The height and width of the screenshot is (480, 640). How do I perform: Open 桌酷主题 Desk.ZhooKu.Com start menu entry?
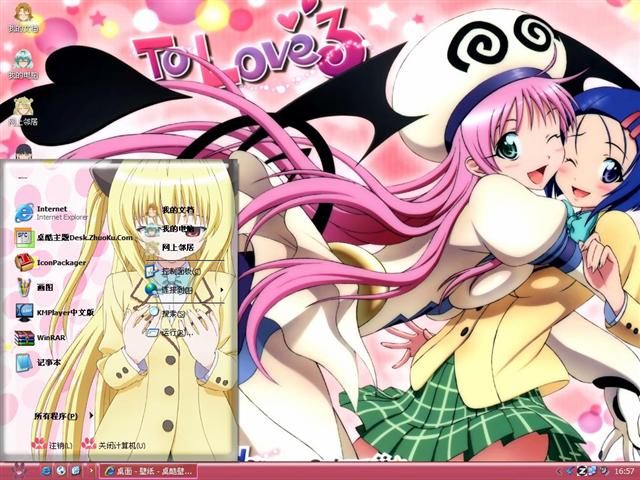click(73, 237)
